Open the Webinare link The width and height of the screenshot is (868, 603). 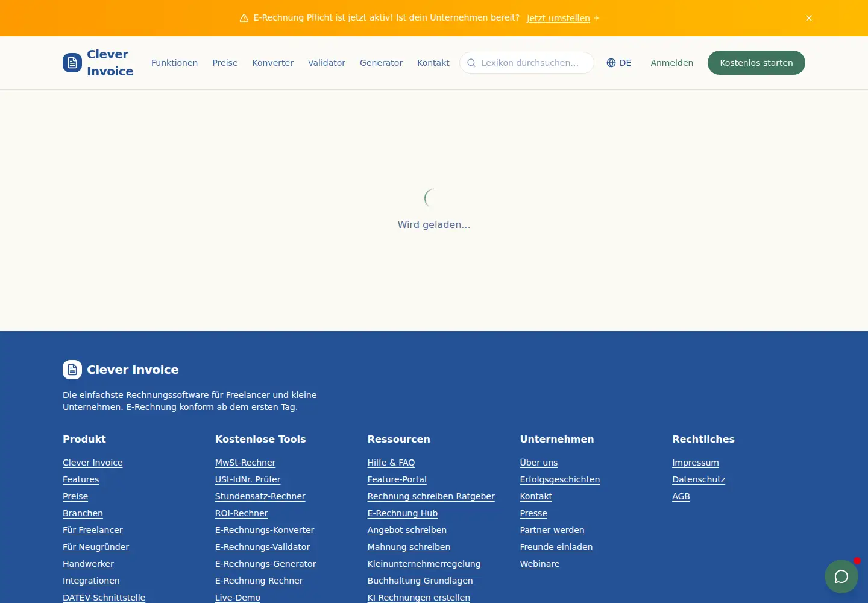point(539,564)
